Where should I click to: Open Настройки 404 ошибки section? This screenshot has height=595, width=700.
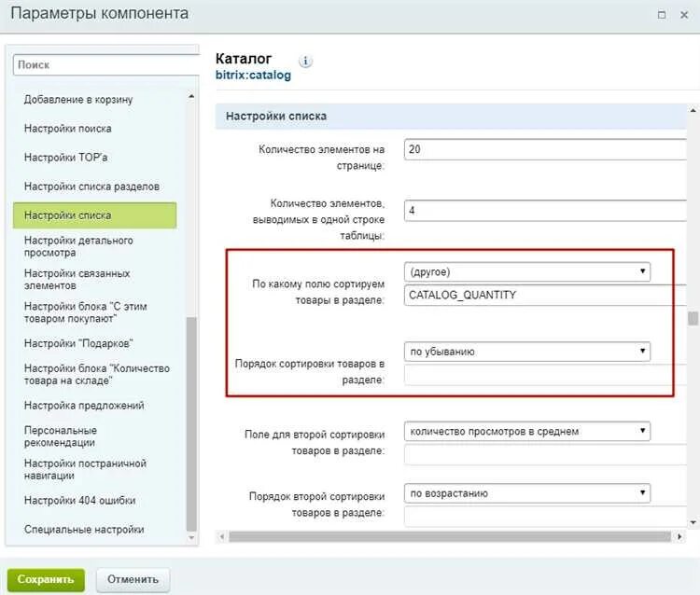[x=79, y=501]
